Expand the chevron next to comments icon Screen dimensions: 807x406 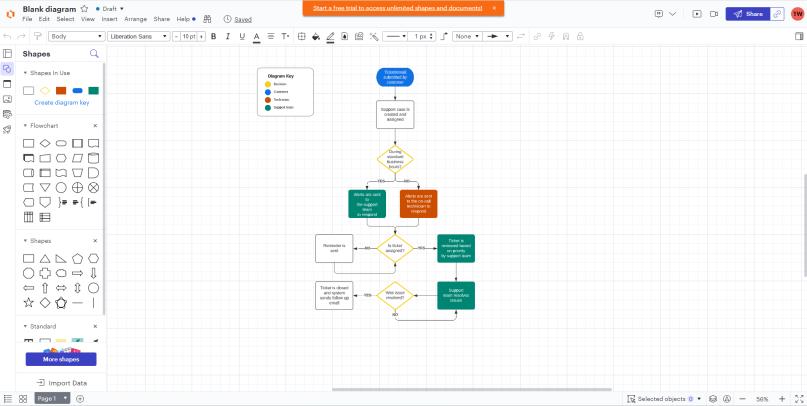click(x=672, y=14)
